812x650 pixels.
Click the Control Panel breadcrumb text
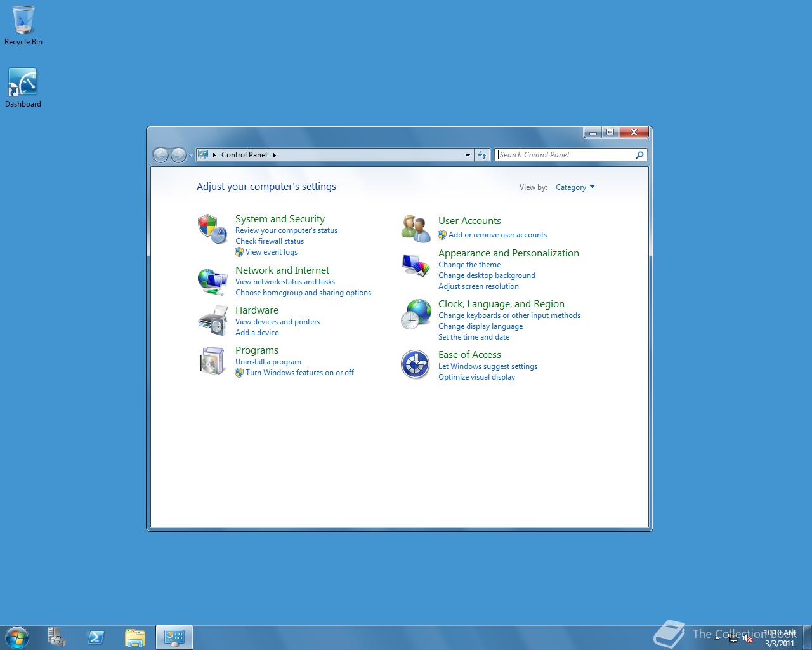click(244, 155)
